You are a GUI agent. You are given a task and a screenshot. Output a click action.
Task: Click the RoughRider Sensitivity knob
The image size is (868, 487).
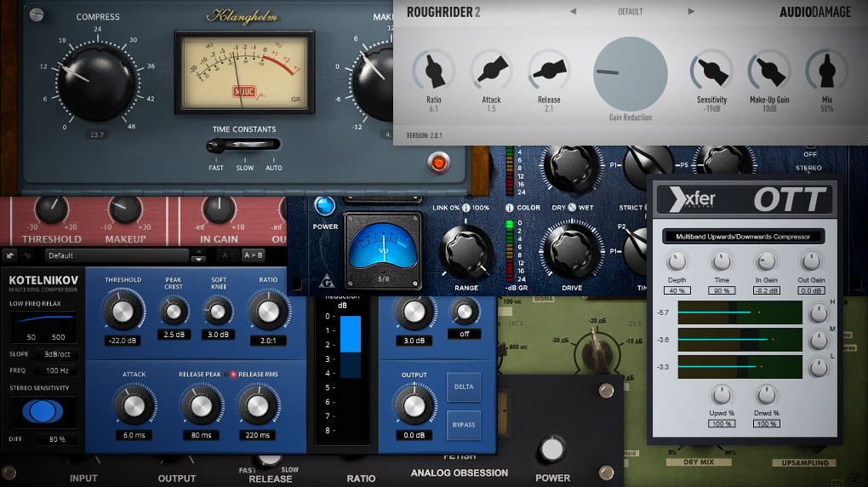tap(711, 71)
